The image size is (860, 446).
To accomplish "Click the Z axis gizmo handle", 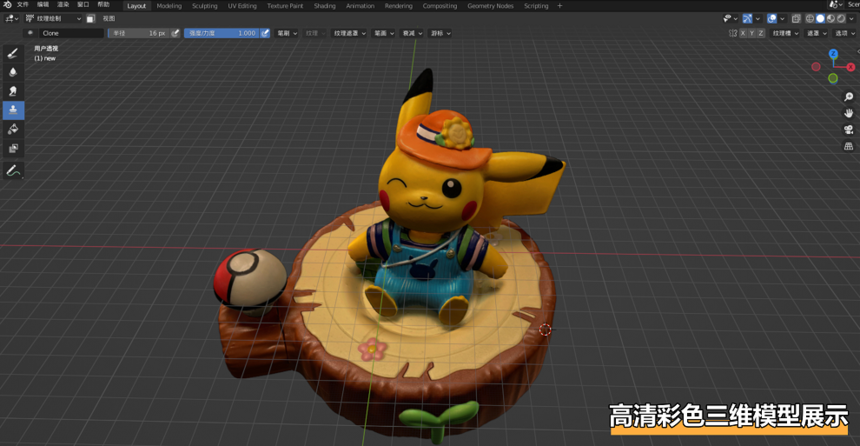I will [x=833, y=54].
